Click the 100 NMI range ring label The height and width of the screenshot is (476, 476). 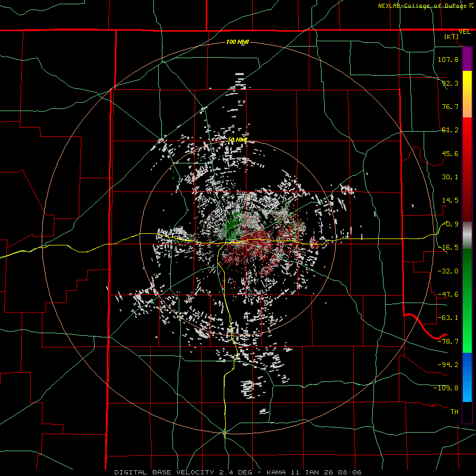(x=237, y=42)
